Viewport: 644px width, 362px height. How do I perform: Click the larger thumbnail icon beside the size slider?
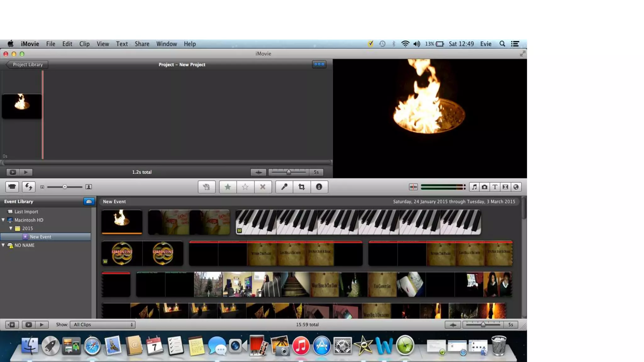89,187
